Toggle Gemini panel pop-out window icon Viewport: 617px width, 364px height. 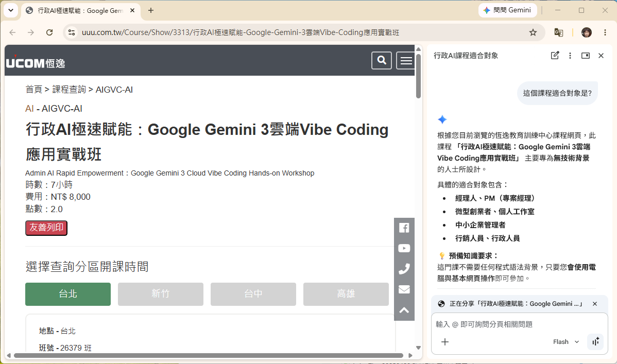[x=586, y=56]
